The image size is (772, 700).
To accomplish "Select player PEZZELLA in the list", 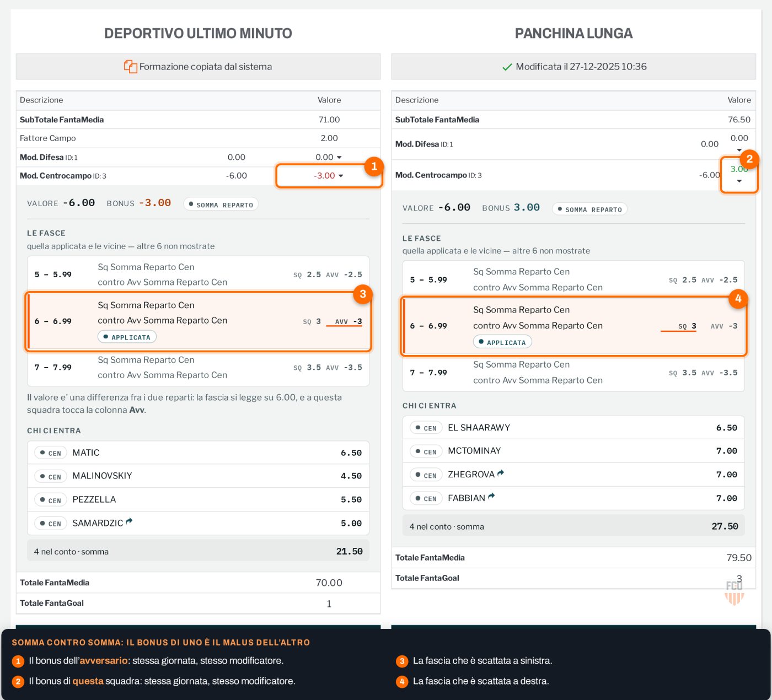I will [x=94, y=499].
